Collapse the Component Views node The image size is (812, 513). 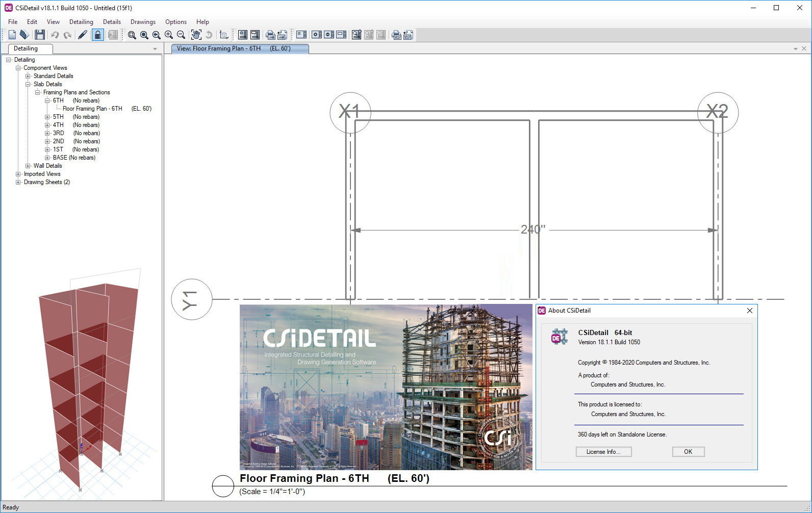pyautogui.click(x=18, y=68)
